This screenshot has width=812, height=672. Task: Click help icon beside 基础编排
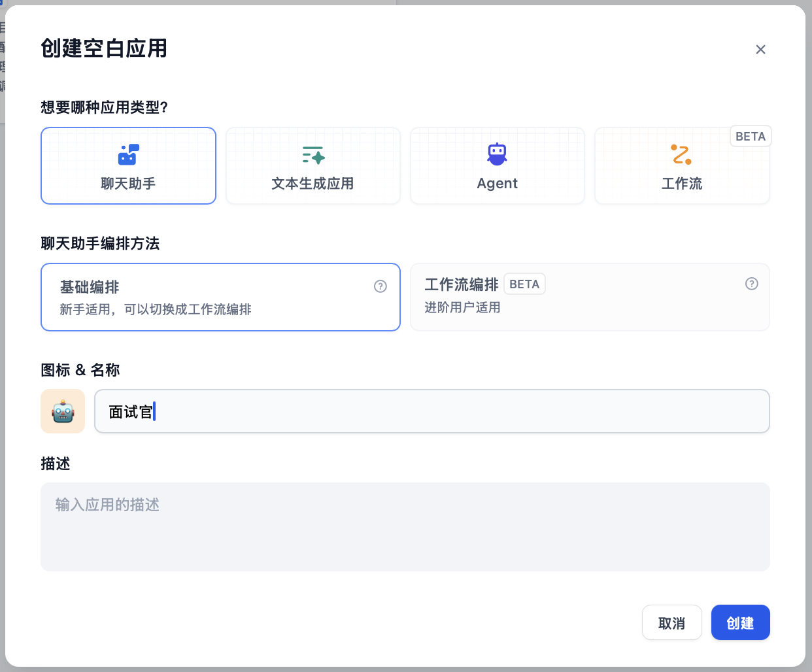(x=381, y=286)
